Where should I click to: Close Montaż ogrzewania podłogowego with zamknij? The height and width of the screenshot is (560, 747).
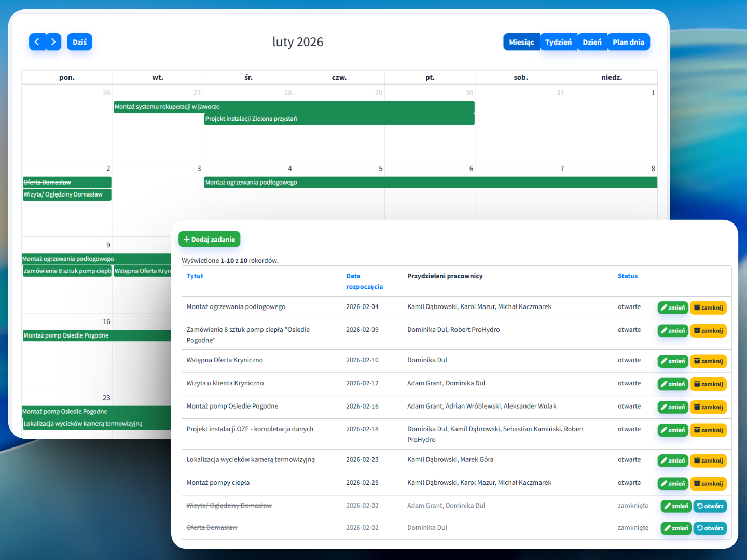[x=708, y=307]
